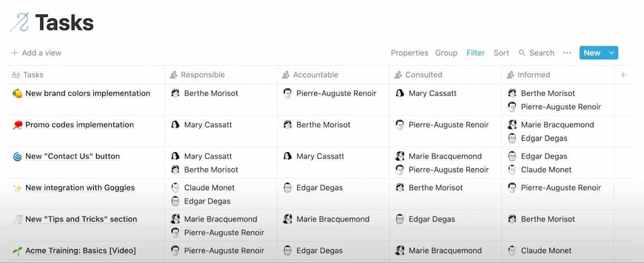This screenshot has height=263, width=644.
Task: Open the Promo codes implementation task
Action: tap(79, 125)
